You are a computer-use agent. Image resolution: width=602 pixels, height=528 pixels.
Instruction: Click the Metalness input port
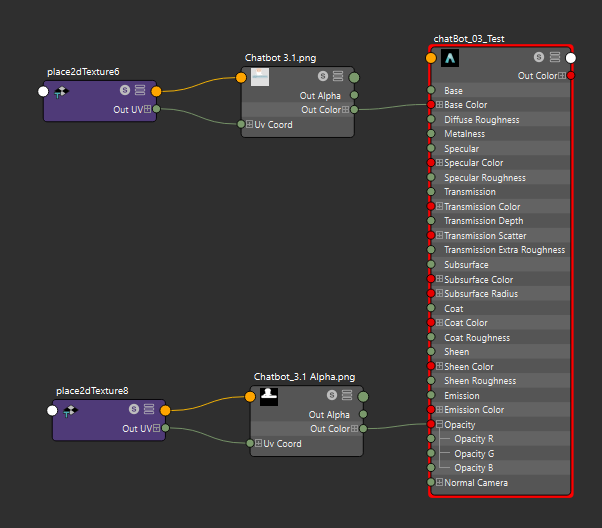(x=431, y=134)
